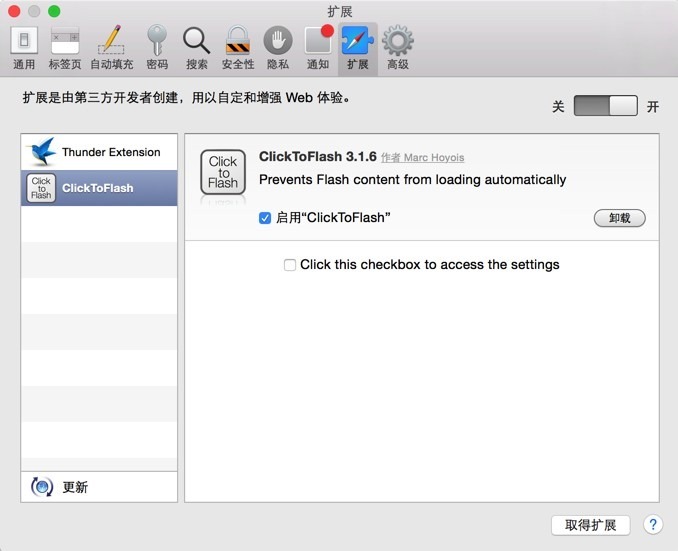Open the 通知 (Notifications) pane
The height and width of the screenshot is (551, 678).
click(x=318, y=48)
